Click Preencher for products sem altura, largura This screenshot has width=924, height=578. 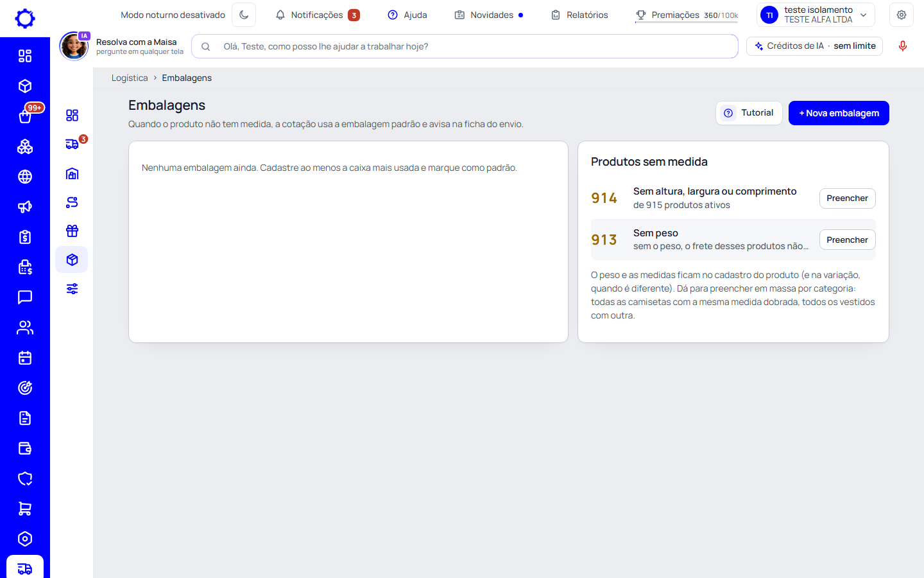[847, 198]
